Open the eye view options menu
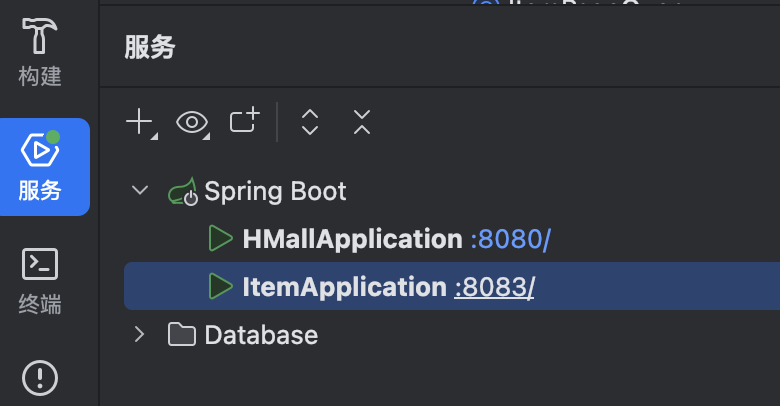The image size is (780, 406). [193, 122]
